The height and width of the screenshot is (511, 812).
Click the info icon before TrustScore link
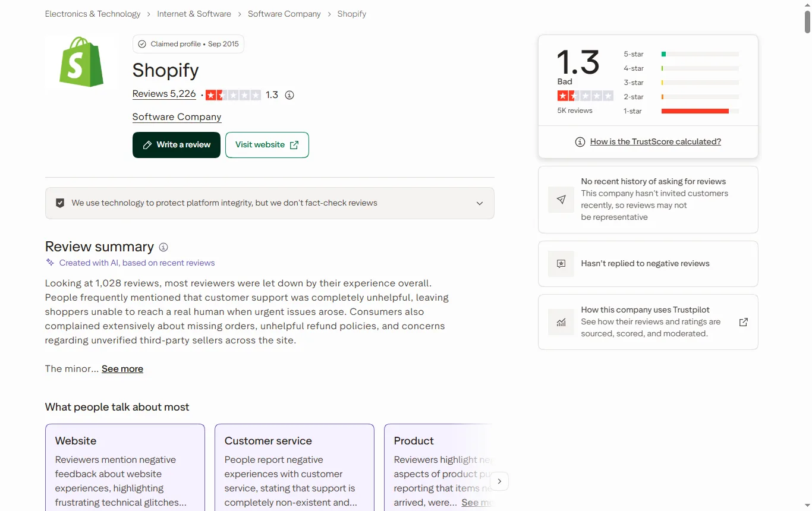pos(580,142)
